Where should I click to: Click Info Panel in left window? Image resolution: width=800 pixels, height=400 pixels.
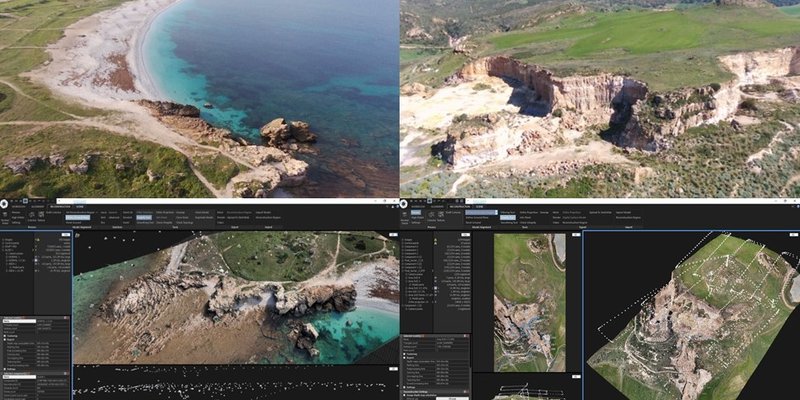point(162,217)
